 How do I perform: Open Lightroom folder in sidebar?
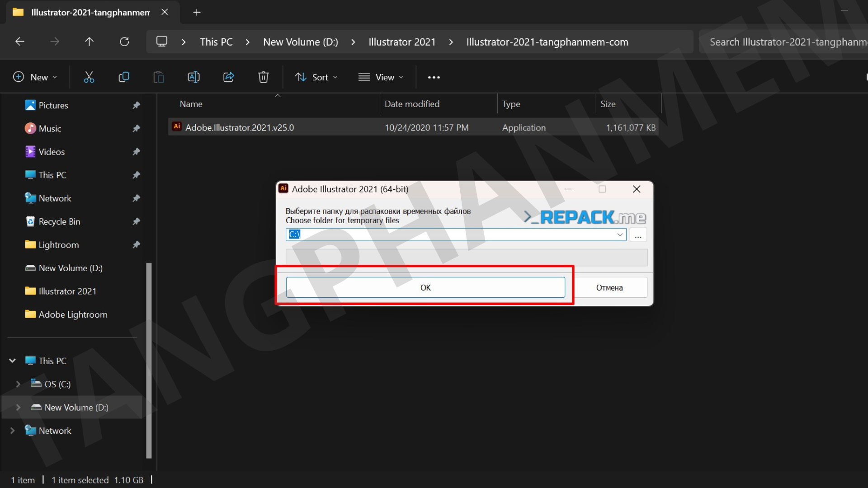[x=59, y=245]
